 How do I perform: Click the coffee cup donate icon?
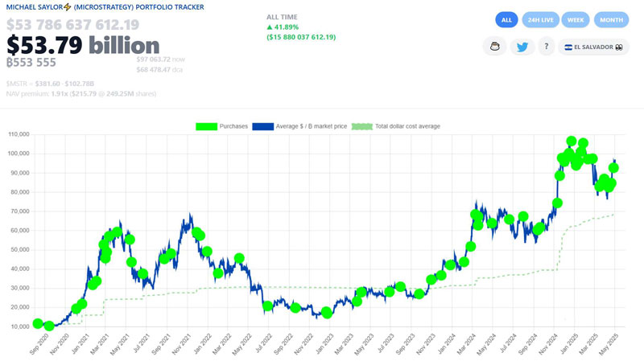[x=494, y=47]
